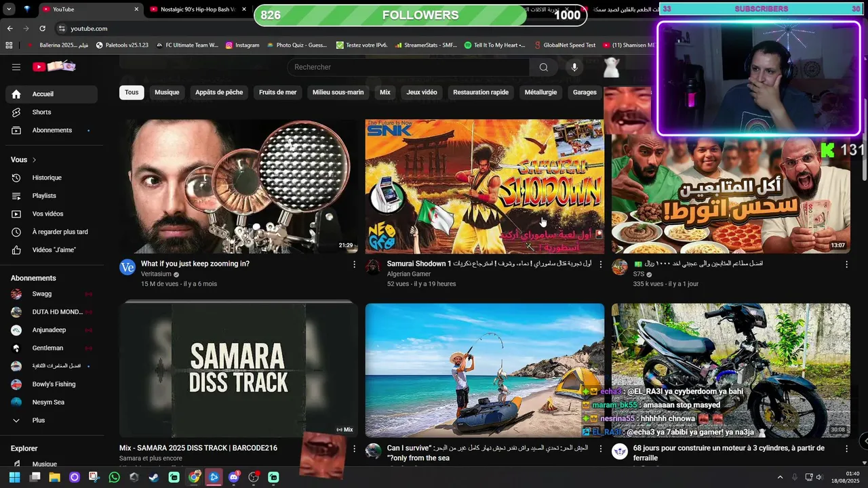Open Historique in the sidebar
Screen dimensions: 868x488
point(52,178)
